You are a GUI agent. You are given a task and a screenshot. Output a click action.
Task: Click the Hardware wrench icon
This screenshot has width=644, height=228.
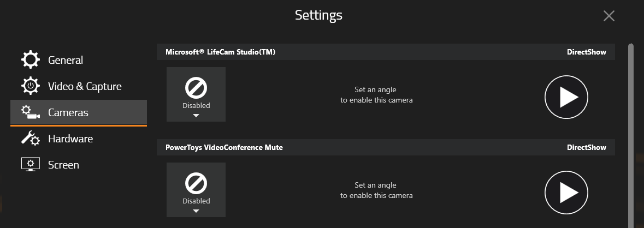[31, 138]
